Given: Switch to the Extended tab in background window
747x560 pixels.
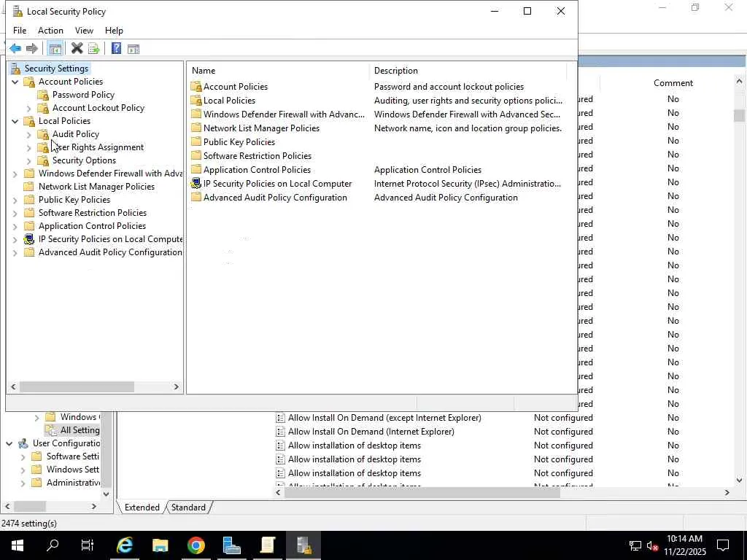Looking at the screenshot, I should (x=142, y=507).
